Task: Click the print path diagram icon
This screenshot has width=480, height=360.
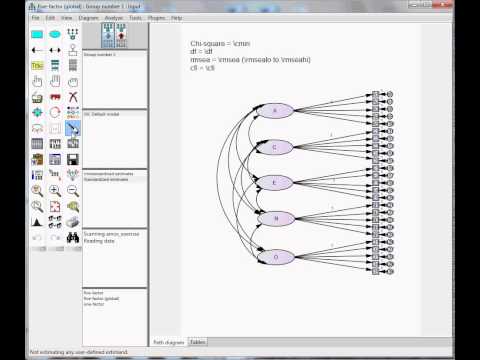Action: (73, 222)
